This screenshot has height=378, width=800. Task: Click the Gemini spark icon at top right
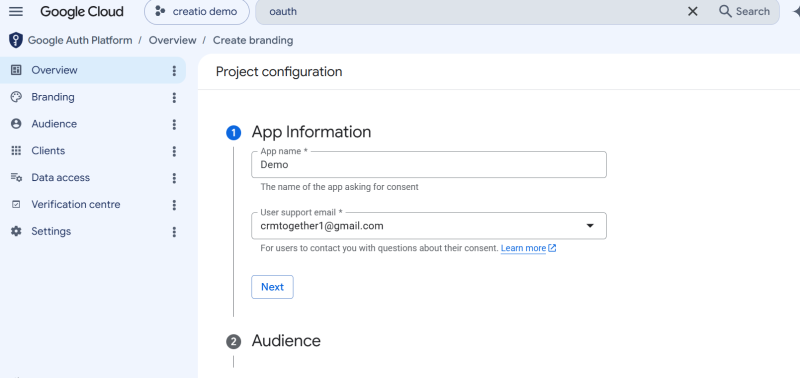tap(795, 12)
